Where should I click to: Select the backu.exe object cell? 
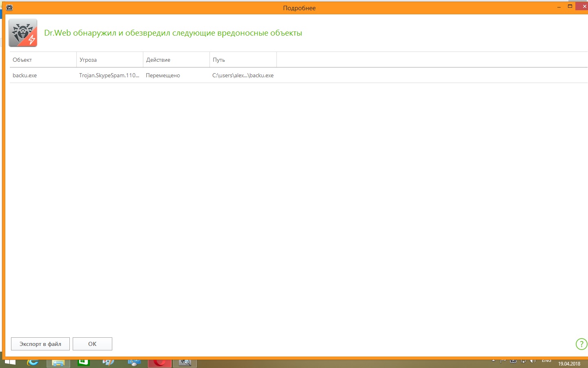pos(25,76)
